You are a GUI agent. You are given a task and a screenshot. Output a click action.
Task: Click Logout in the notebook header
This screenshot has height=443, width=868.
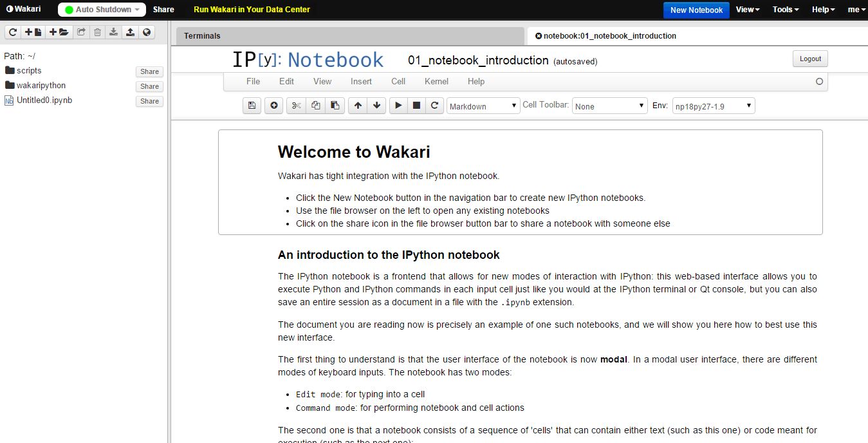[809, 58]
